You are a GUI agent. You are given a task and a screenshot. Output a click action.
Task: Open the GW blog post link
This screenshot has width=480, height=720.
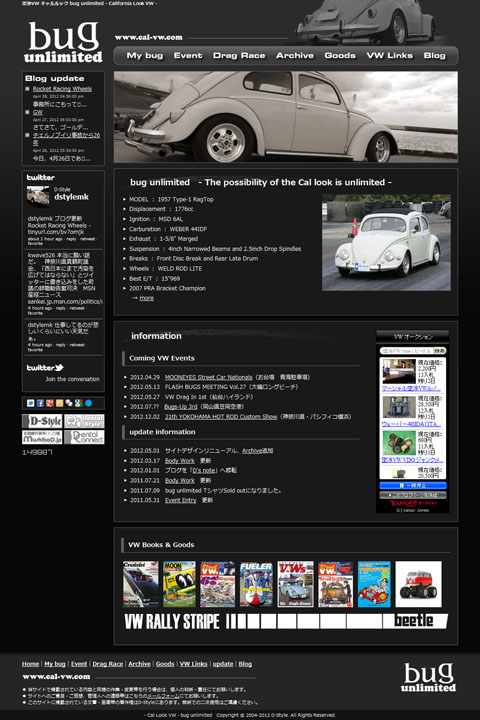tap(38, 112)
